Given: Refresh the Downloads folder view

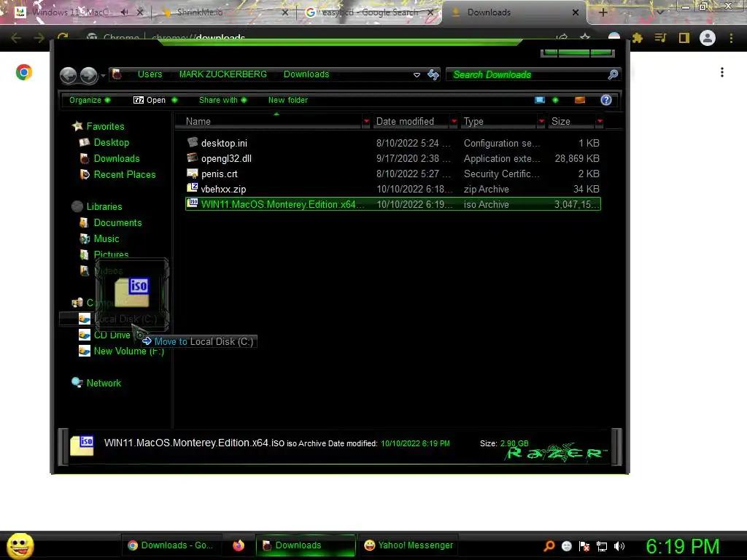Looking at the screenshot, I should [433, 75].
